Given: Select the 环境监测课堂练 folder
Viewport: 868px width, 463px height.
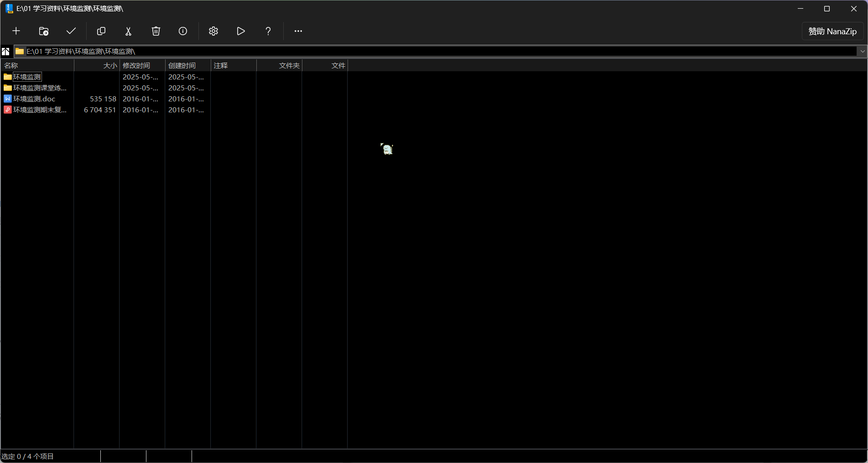Looking at the screenshot, I should 39,88.
